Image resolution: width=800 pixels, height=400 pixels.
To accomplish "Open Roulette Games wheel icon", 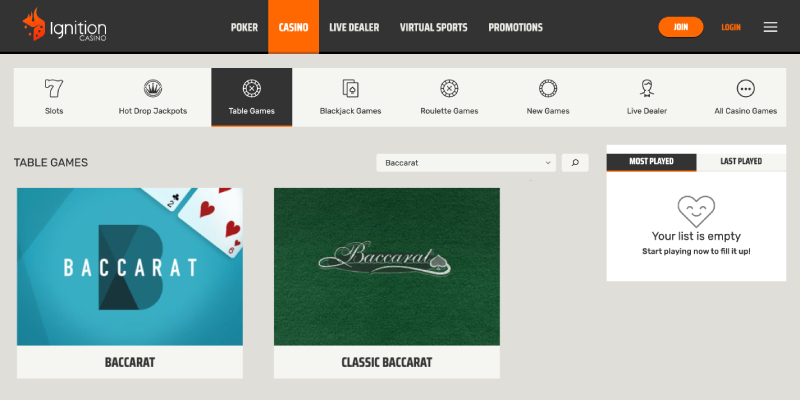I will [x=449, y=88].
